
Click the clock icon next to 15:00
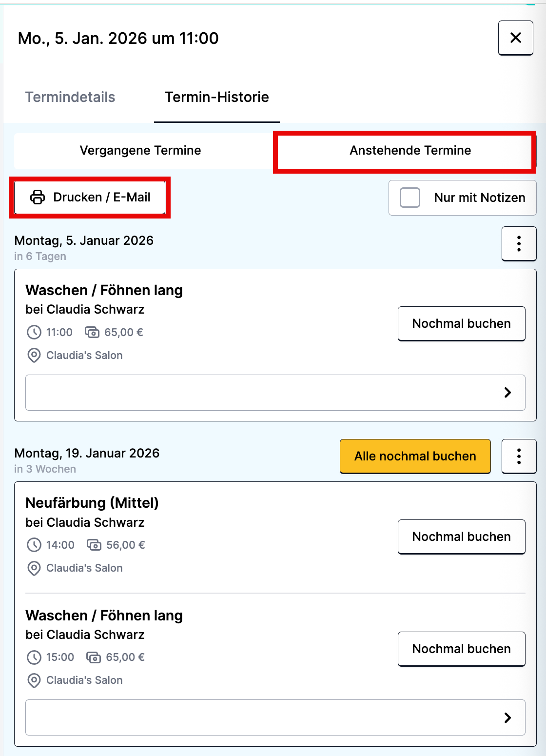34,657
